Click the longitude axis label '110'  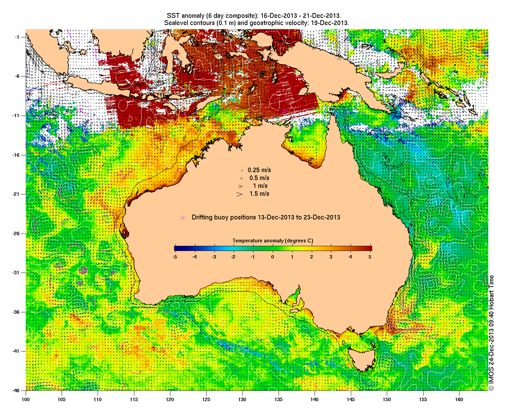click(x=98, y=399)
